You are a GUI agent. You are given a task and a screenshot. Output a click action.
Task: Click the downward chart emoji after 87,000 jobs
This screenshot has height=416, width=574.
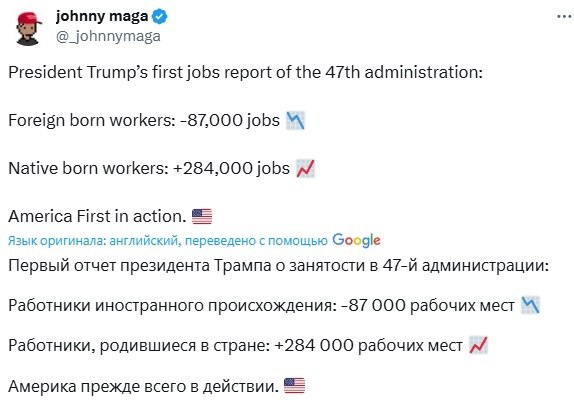coord(295,120)
